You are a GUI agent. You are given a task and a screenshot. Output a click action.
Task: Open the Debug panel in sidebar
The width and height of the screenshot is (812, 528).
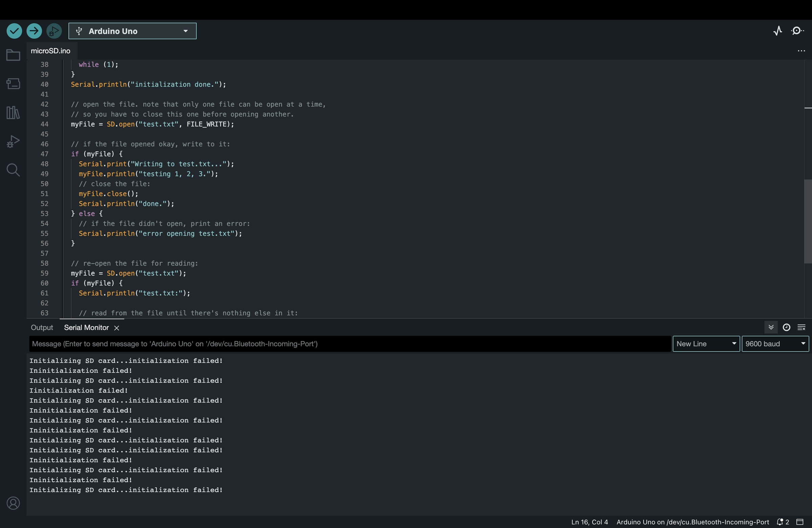click(13, 141)
